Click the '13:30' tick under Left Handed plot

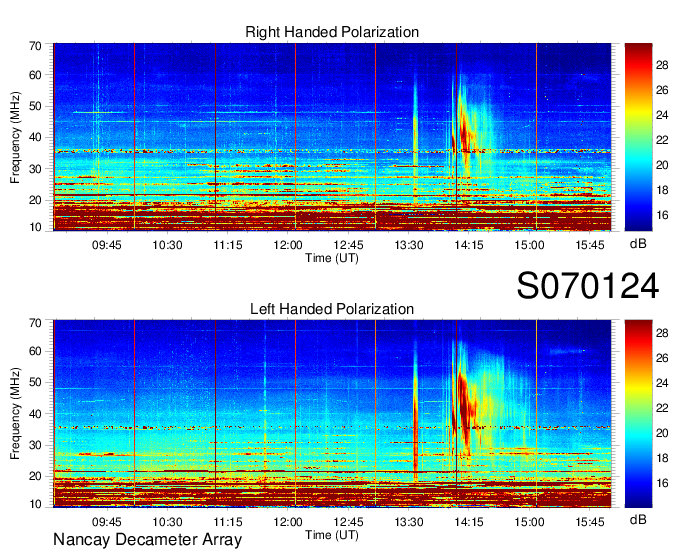[x=409, y=522]
